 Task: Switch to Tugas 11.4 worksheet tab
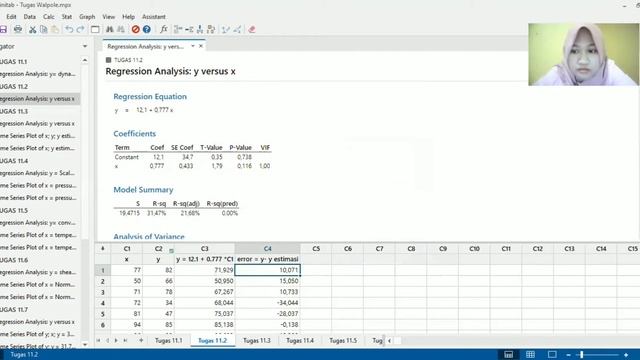coord(300,340)
